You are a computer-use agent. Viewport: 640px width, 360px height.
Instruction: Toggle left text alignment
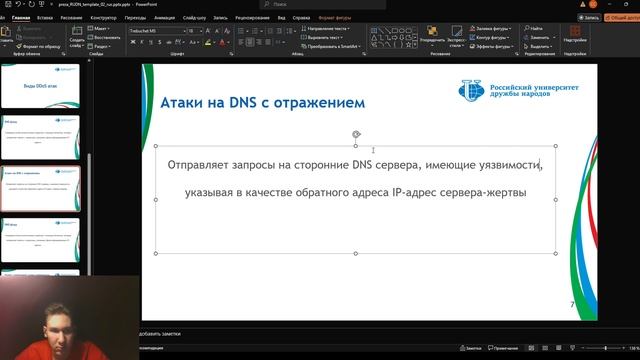pos(241,42)
